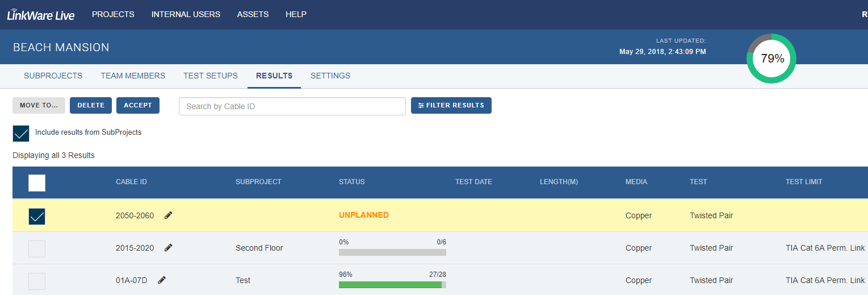This screenshot has width=868, height=295.
Task: Click the 27/28 count in 01A-07D row
Action: (x=437, y=274)
